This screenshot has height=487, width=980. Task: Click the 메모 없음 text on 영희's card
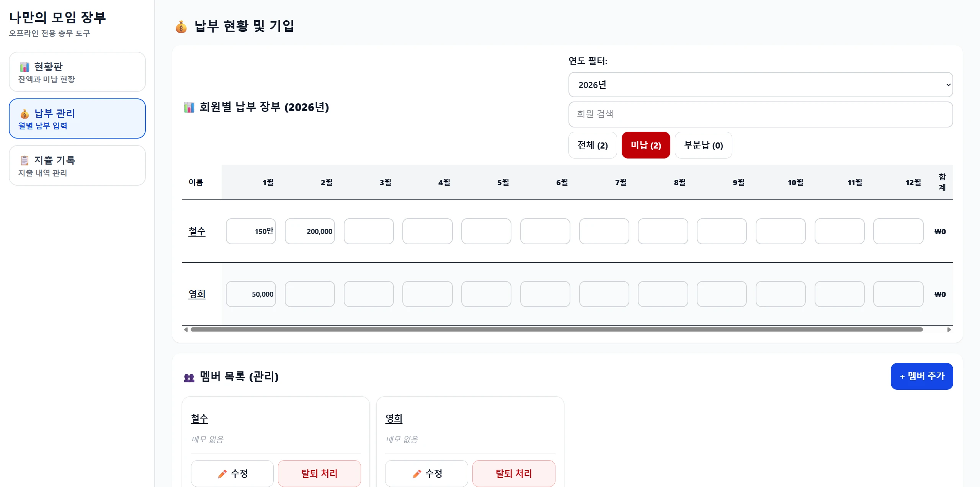pos(402,439)
